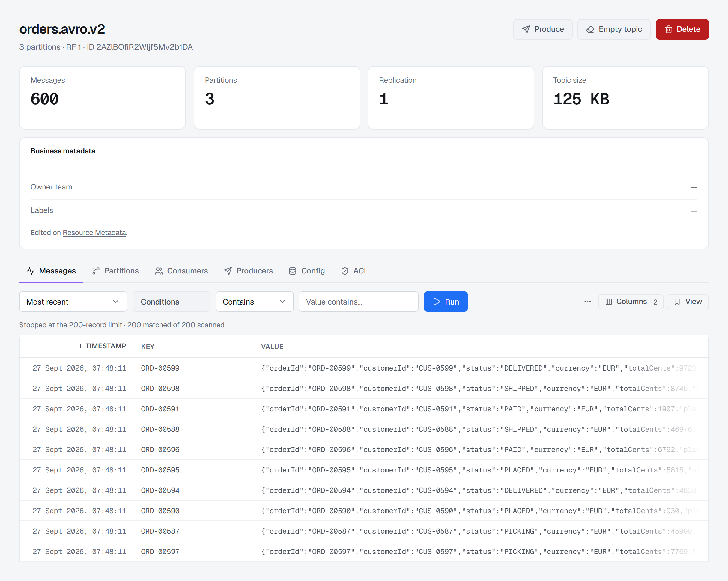Screen dimensions: 728x581
Task: Click the bookmark icon on View
Action: [677, 302]
